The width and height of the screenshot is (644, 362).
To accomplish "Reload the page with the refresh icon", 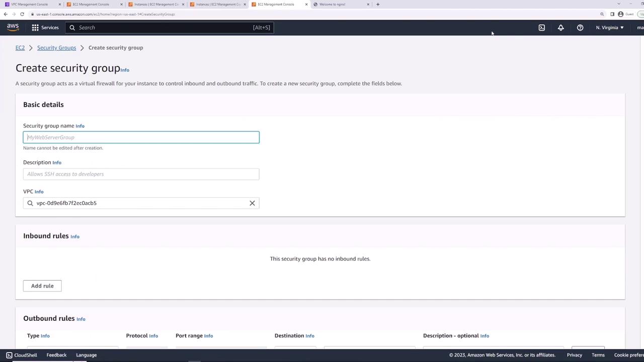I will [22, 14].
